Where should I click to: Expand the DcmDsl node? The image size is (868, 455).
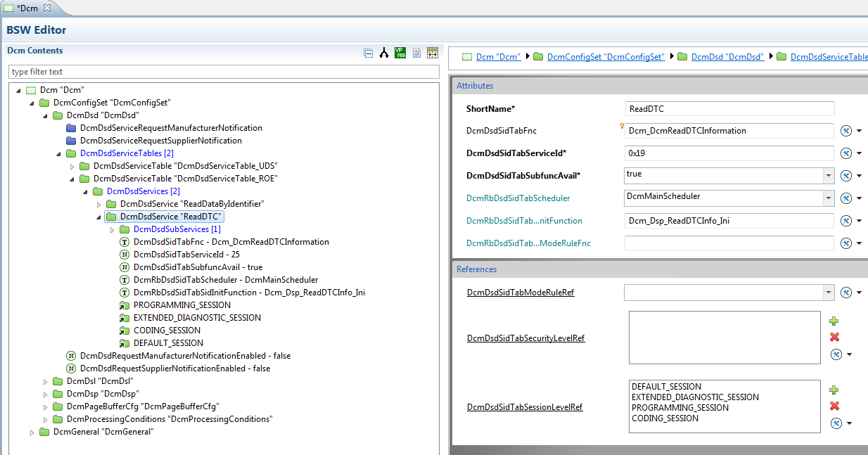coord(46,381)
